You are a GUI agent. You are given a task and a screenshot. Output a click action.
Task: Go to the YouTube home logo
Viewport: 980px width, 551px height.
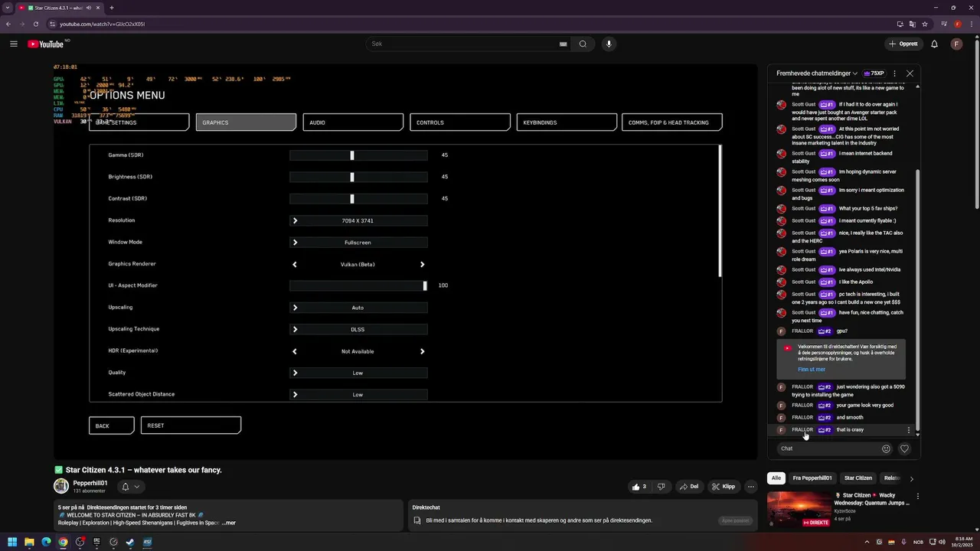(x=46, y=44)
